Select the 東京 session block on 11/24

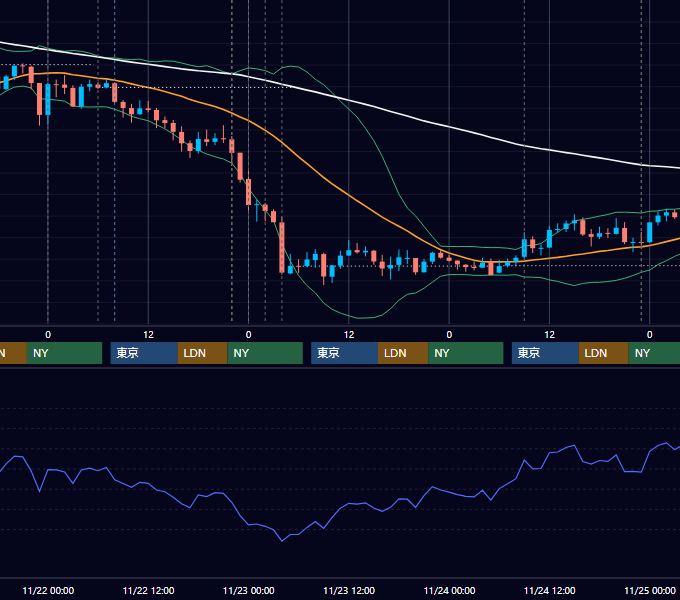(x=545, y=353)
